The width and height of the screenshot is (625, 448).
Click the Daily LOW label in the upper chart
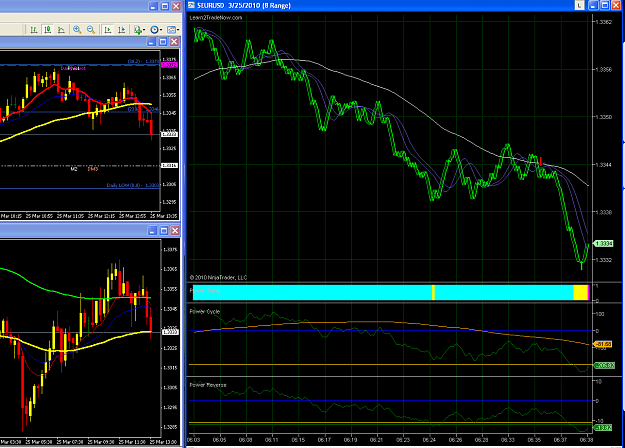click(133, 185)
